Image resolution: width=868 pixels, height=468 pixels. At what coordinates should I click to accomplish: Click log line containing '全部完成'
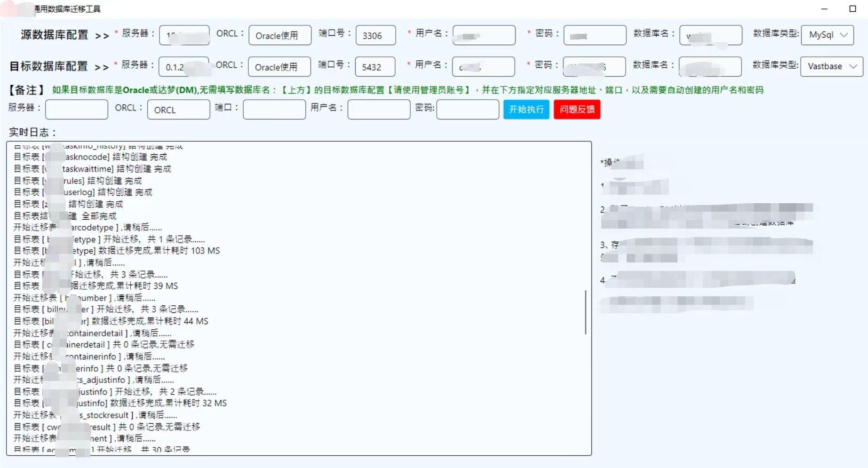point(65,216)
